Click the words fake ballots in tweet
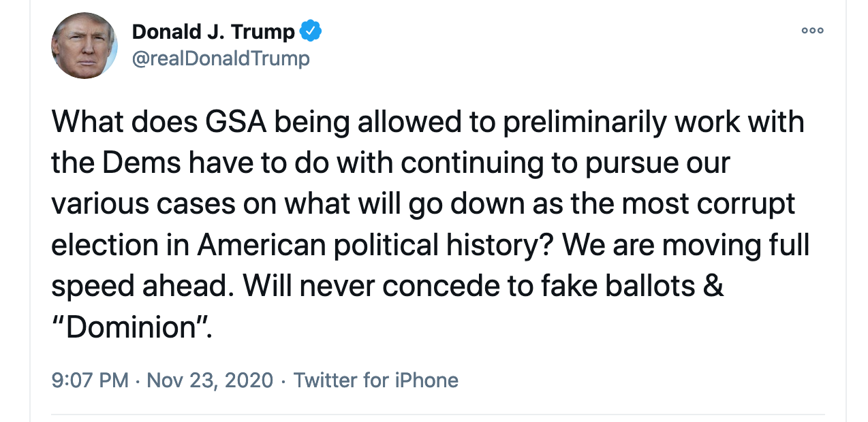The height and width of the screenshot is (422, 868). click(x=618, y=287)
